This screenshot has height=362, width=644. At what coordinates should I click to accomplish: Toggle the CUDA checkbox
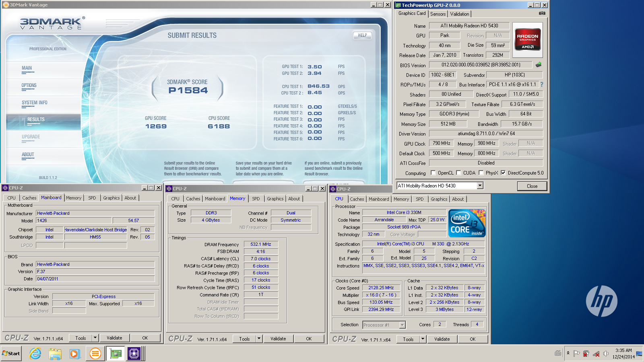click(x=458, y=173)
